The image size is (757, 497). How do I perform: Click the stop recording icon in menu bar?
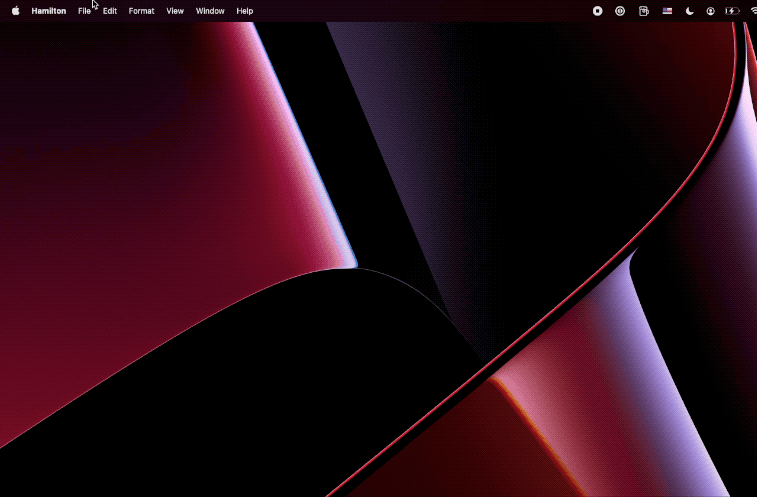point(598,11)
